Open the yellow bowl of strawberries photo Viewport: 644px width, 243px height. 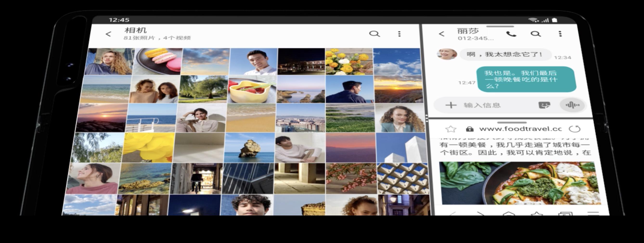(x=252, y=89)
